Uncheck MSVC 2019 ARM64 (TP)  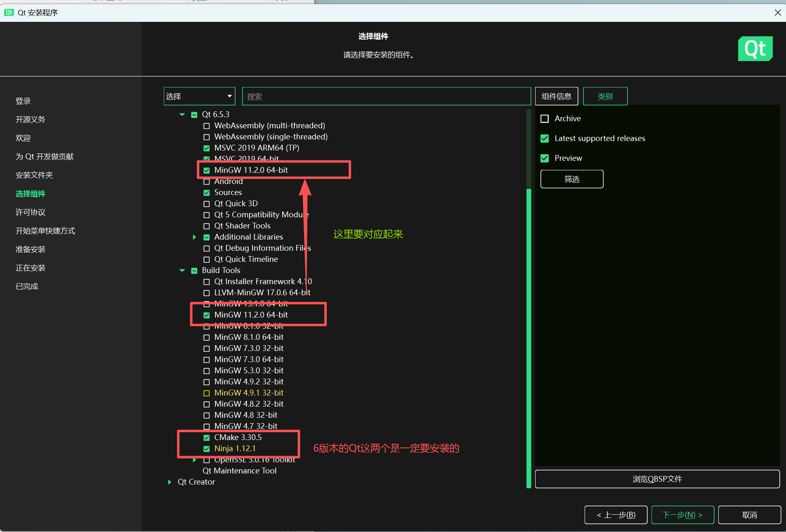[x=207, y=148]
